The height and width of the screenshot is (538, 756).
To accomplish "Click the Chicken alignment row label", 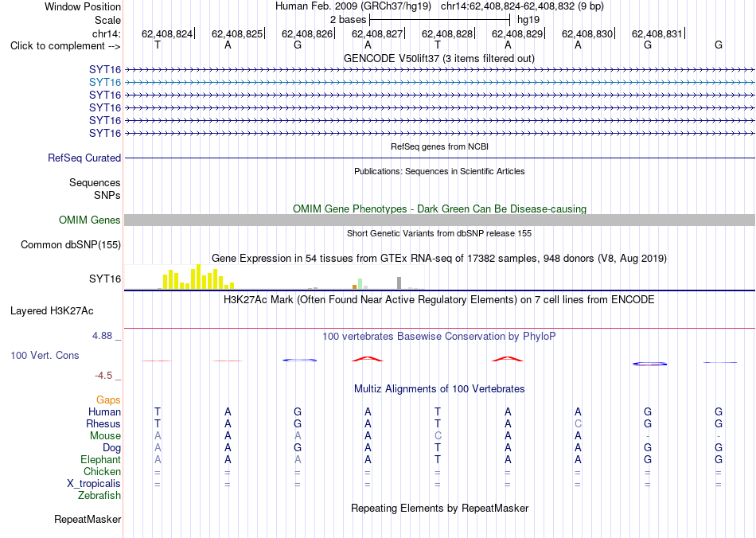I will pyautogui.click(x=102, y=471).
